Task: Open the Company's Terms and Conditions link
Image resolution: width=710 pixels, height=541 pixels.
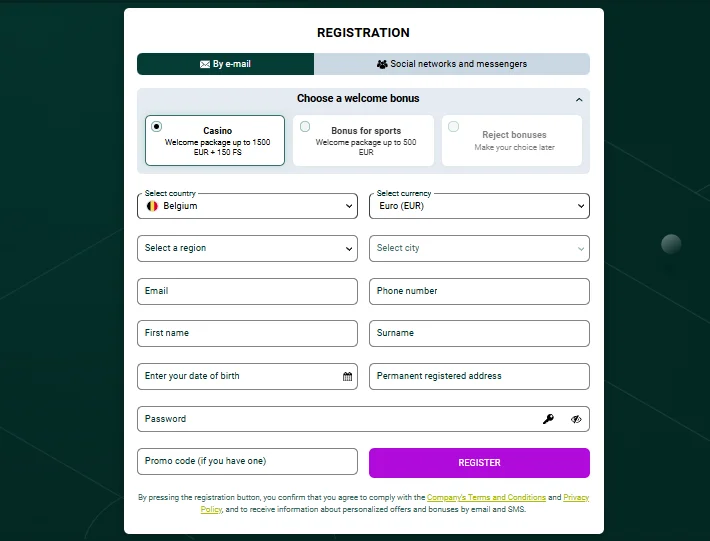Action: click(x=486, y=497)
